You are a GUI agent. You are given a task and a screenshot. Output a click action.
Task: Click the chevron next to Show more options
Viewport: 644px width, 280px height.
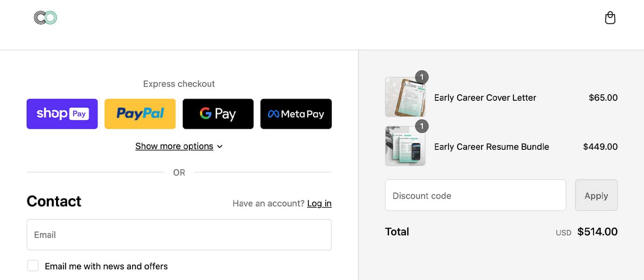(219, 146)
